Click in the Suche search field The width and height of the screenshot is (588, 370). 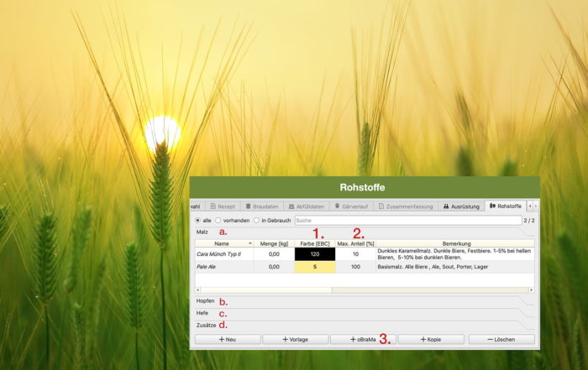[x=403, y=220]
